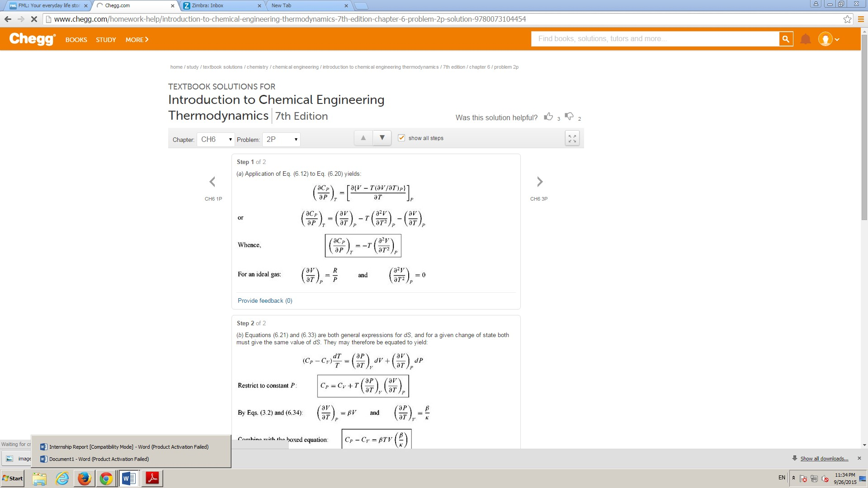
Task: Click the thumbs up helpful icon
Action: point(548,117)
